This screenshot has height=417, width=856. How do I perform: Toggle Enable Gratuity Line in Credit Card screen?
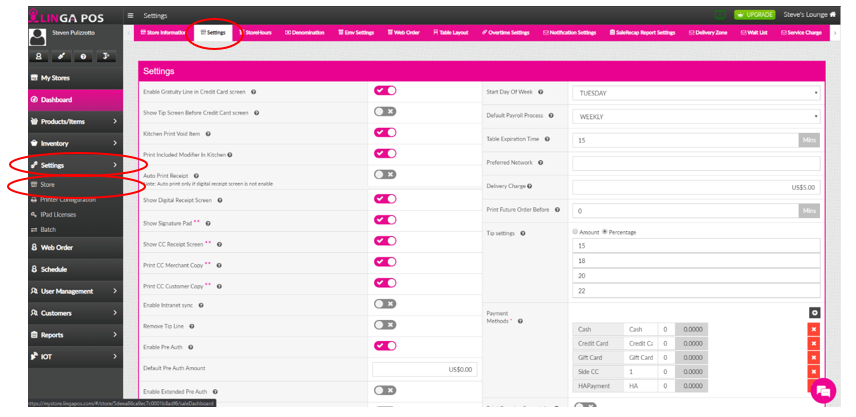[385, 91]
